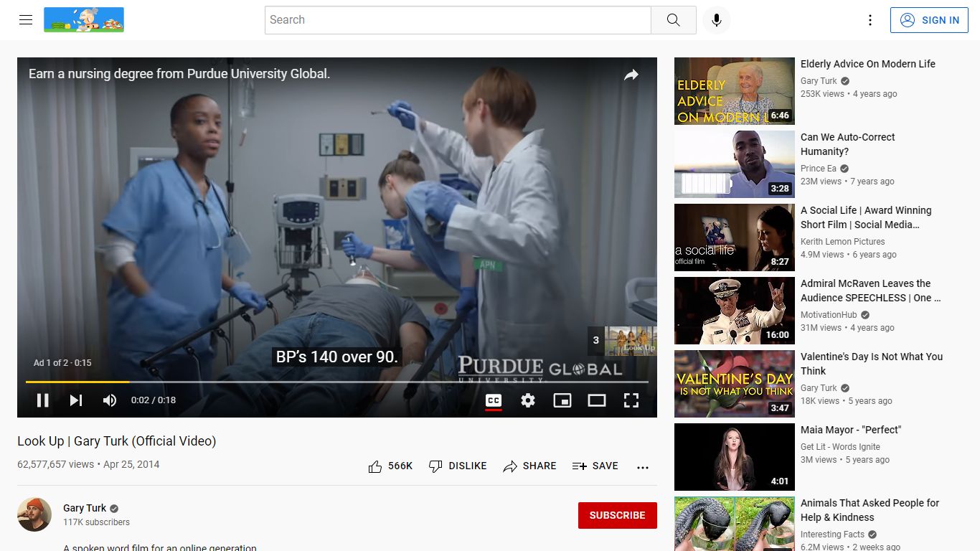This screenshot has width=980, height=551.
Task: Visit MotivationHub channel name
Action: click(x=829, y=315)
